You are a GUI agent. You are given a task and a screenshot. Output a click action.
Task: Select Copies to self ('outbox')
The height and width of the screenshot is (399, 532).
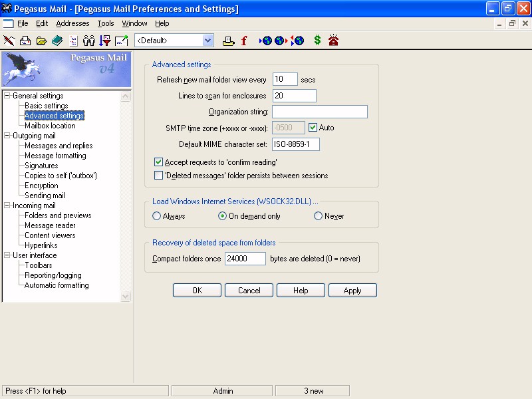[61, 176]
